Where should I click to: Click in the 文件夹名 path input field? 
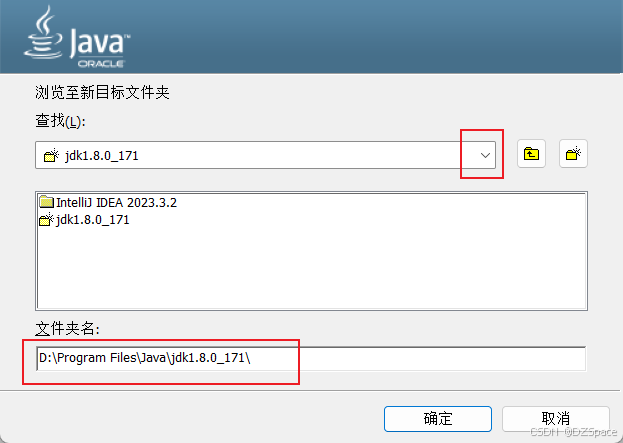click(x=311, y=358)
